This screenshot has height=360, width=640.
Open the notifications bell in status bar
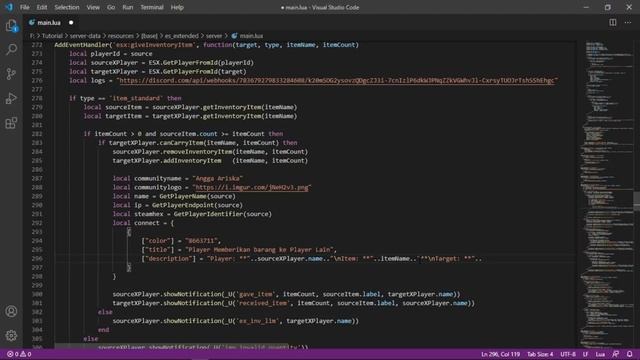[x=629, y=354]
